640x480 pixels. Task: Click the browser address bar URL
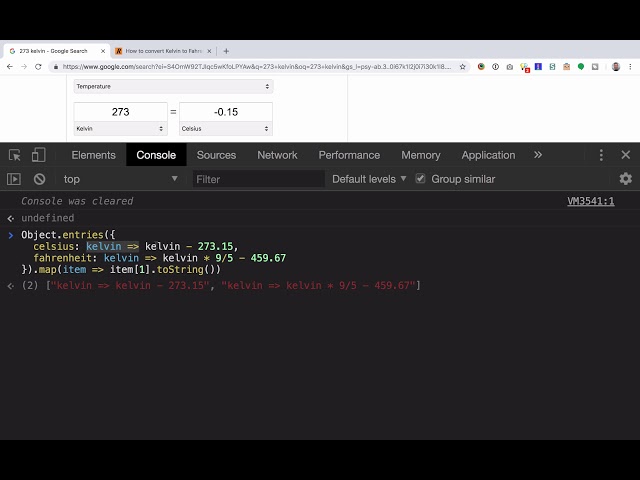coord(256,67)
